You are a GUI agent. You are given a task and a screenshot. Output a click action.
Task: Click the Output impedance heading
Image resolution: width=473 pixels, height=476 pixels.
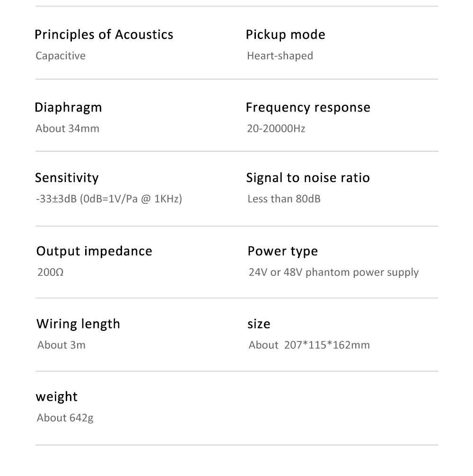[94, 251]
